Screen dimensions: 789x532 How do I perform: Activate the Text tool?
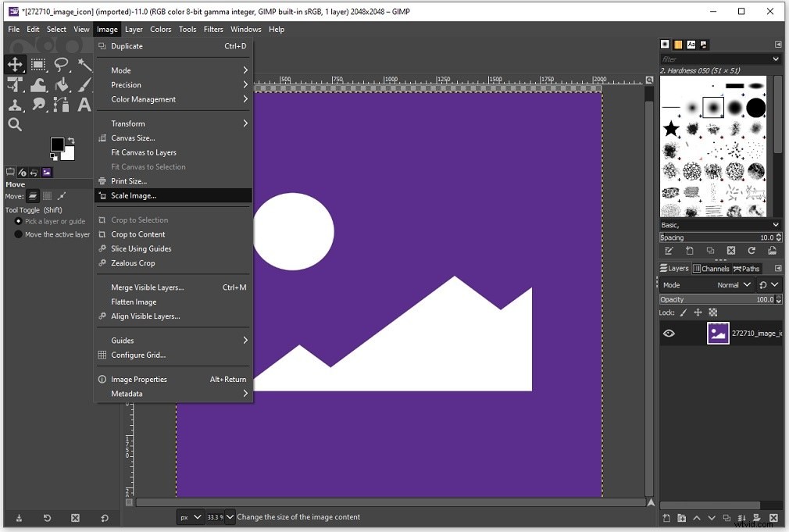click(x=84, y=104)
